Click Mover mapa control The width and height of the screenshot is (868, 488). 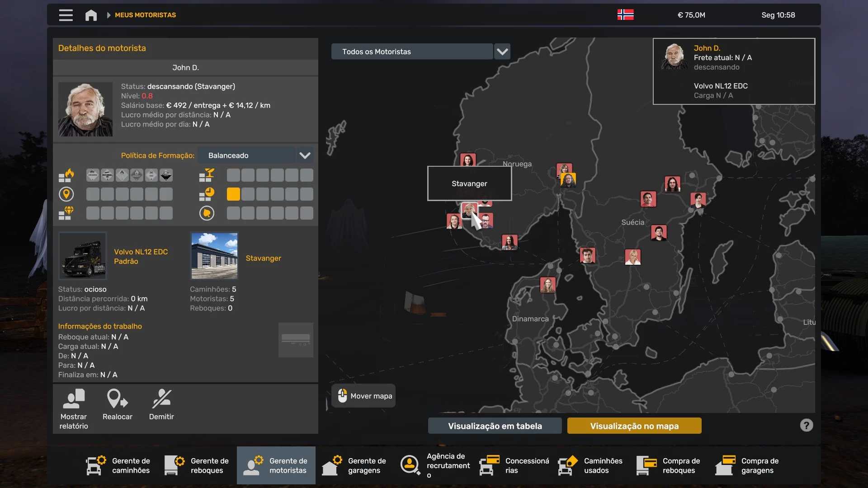(363, 396)
